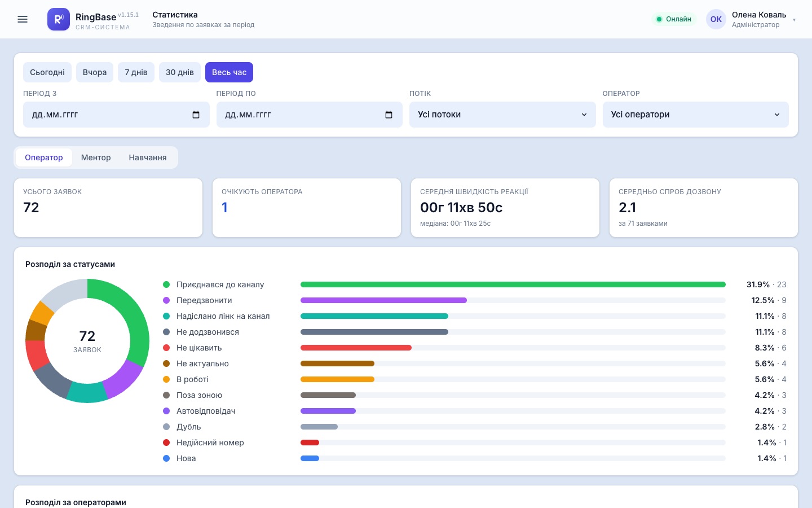This screenshot has width=812, height=508.
Task: Click the Не додзвонився progress bar
Action: [513, 332]
